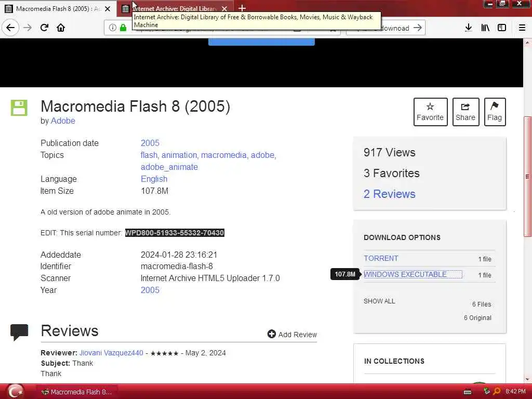Toggle the sidebar view icon
This screenshot has width=532, height=399.
(x=502, y=28)
